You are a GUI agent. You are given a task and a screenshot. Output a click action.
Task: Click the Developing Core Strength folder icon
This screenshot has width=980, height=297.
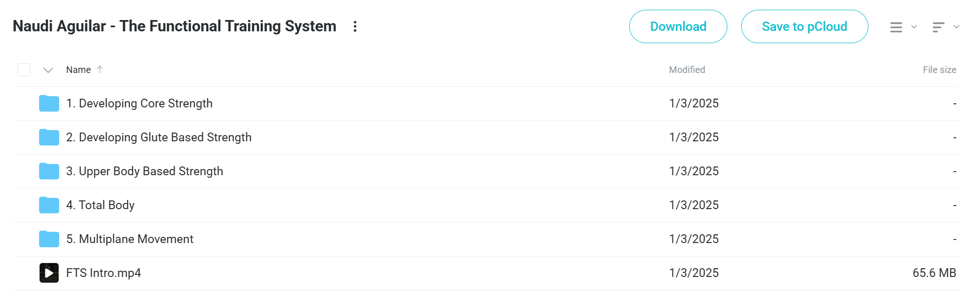tap(49, 103)
